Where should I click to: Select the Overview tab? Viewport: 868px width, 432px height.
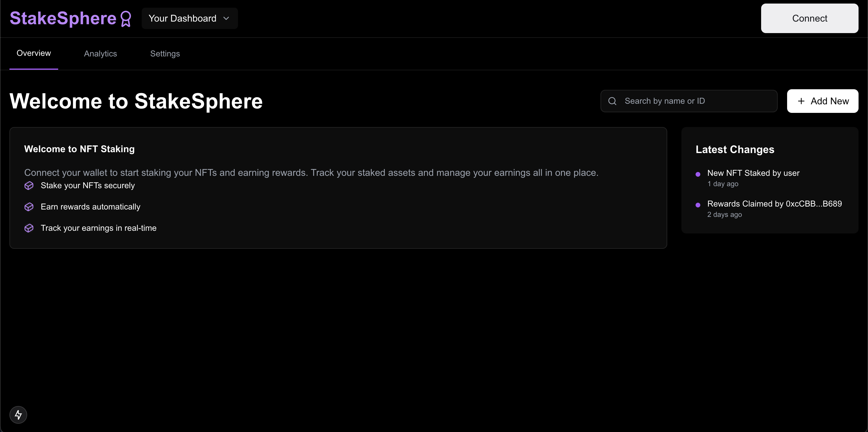[x=34, y=53]
